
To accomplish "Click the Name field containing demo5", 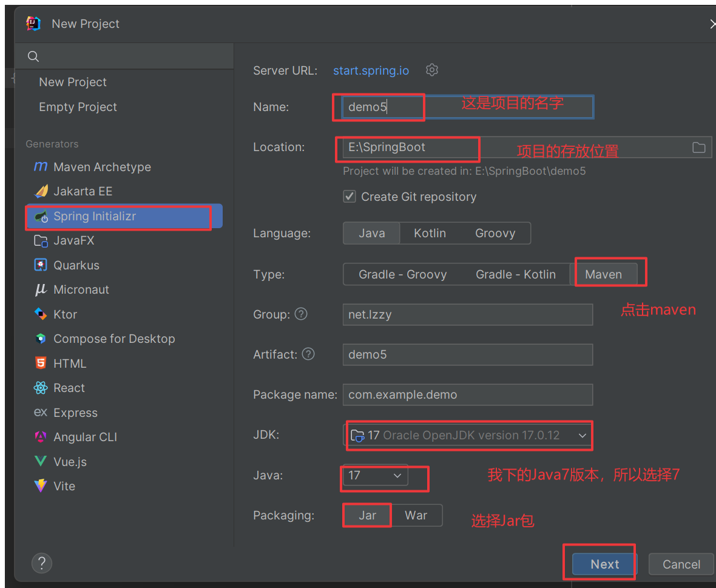I will pyautogui.click(x=468, y=107).
